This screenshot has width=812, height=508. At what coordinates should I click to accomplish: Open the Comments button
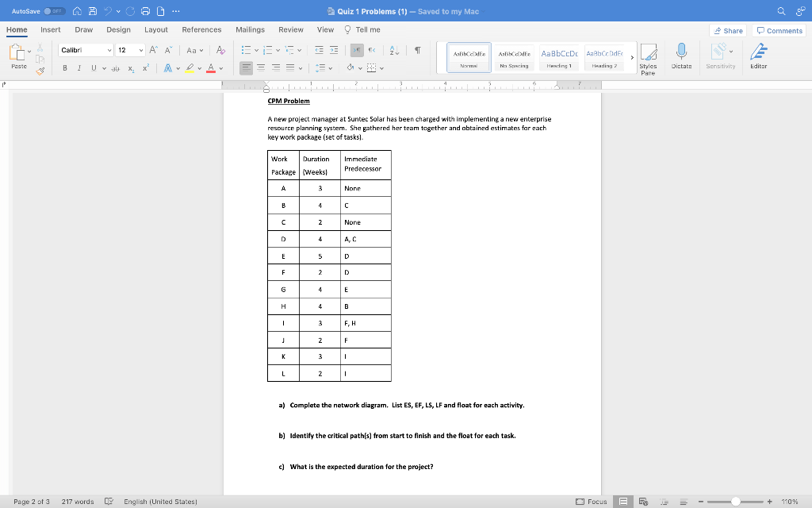(x=779, y=31)
